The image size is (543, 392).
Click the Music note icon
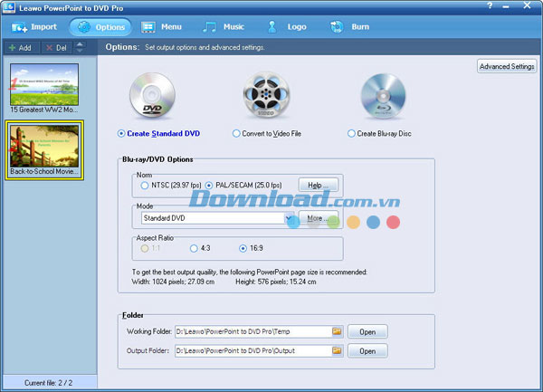click(209, 27)
